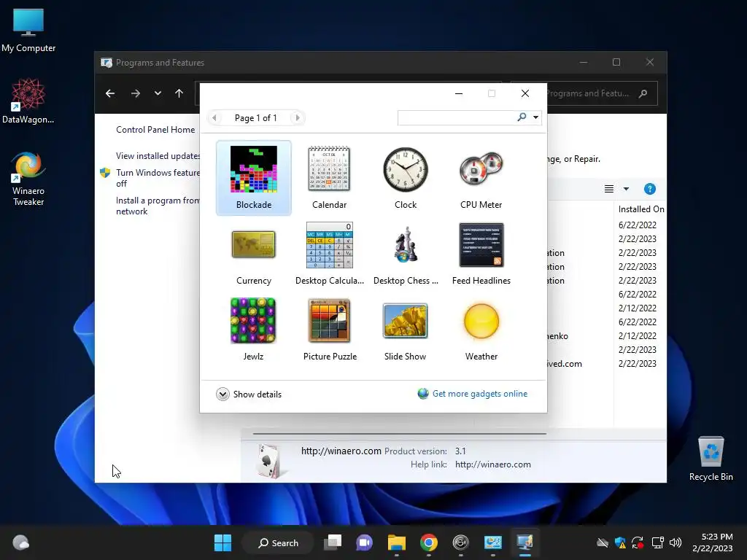The width and height of the screenshot is (747, 560).
Task: Go forward in Programs and Features window
Action: [x=136, y=93]
